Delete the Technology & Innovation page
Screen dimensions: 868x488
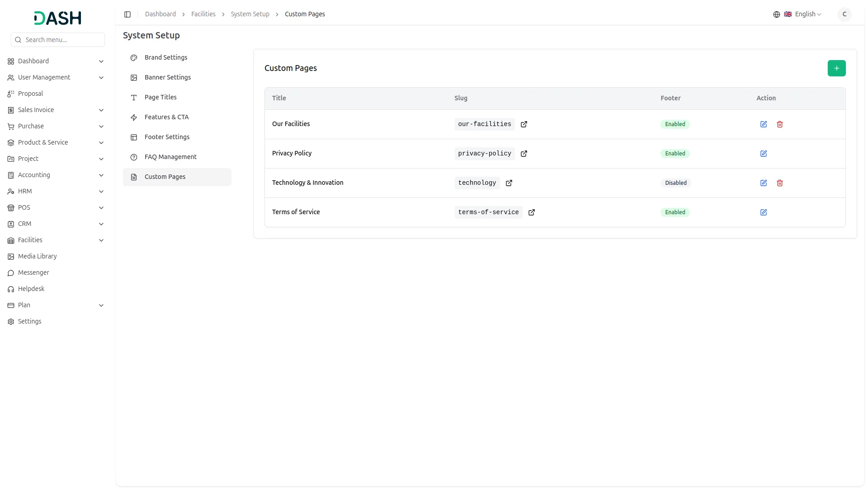point(780,183)
